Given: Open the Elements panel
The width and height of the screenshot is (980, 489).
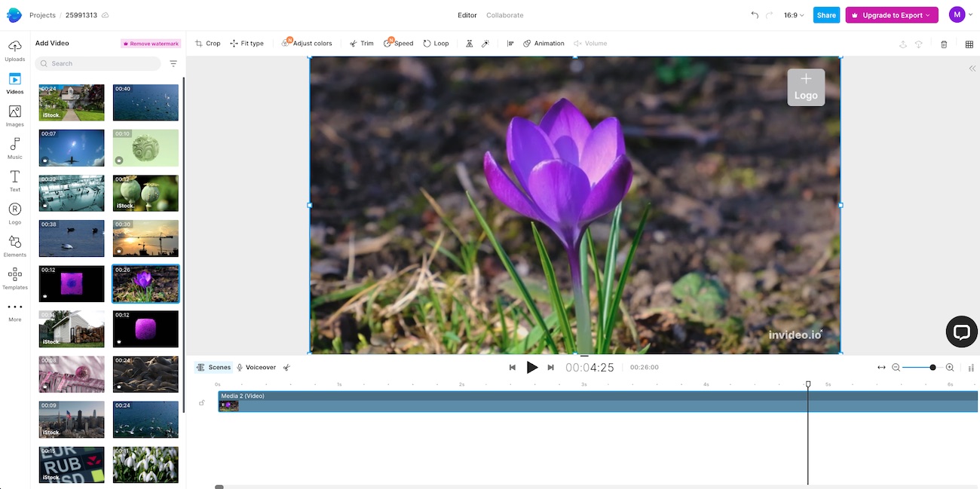Looking at the screenshot, I should pyautogui.click(x=14, y=246).
